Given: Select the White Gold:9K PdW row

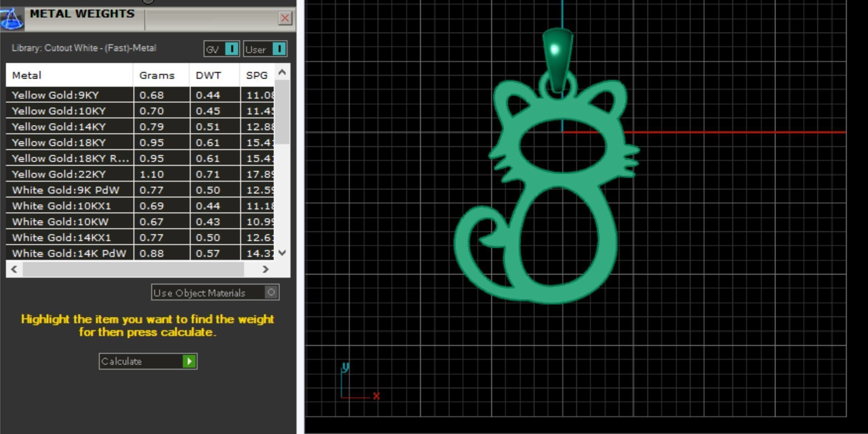Looking at the screenshot, I should coord(140,190).
